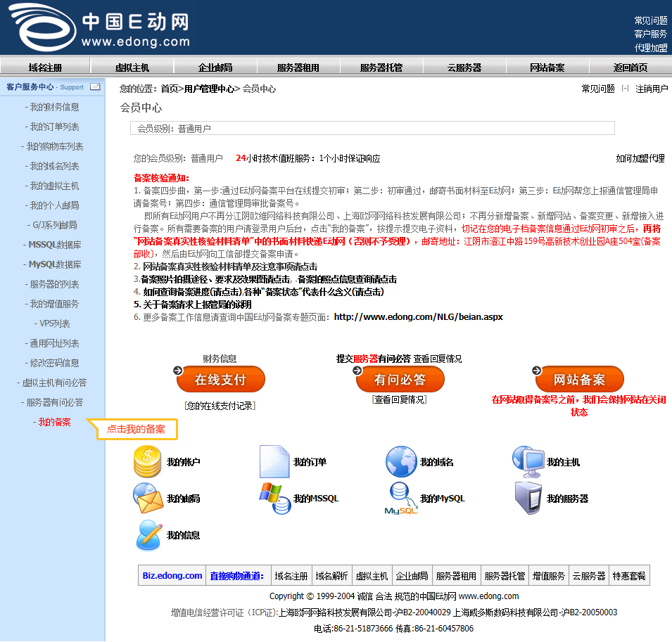Open 增值服务 in the footer shopping bar
The image size is (672, 642).
click(x=549, y=576)
